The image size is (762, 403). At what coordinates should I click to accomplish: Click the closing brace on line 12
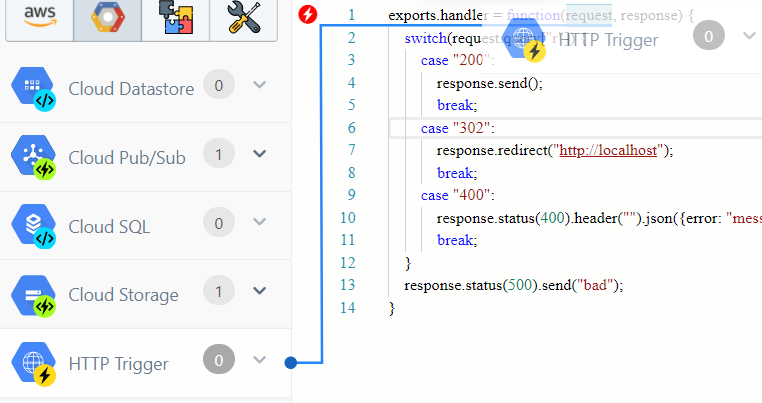click(x=408, y=263)
